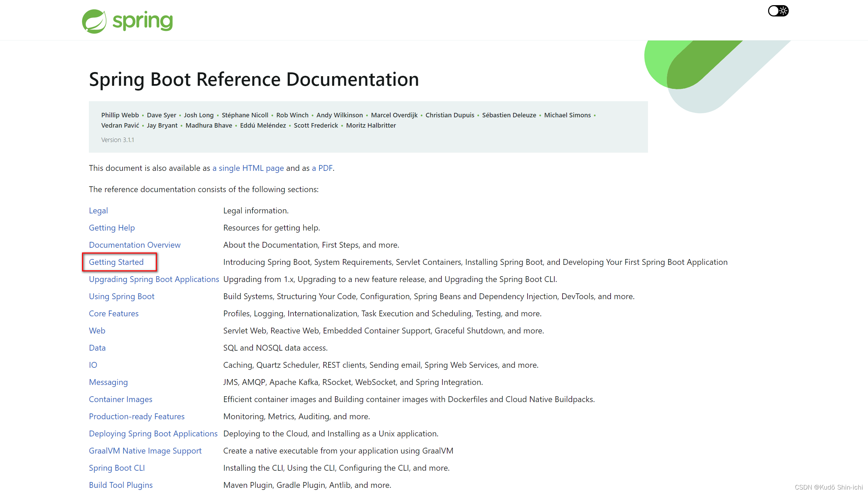Click the 'Legal information.' description
868x493 pixels.
click(256, 211)
